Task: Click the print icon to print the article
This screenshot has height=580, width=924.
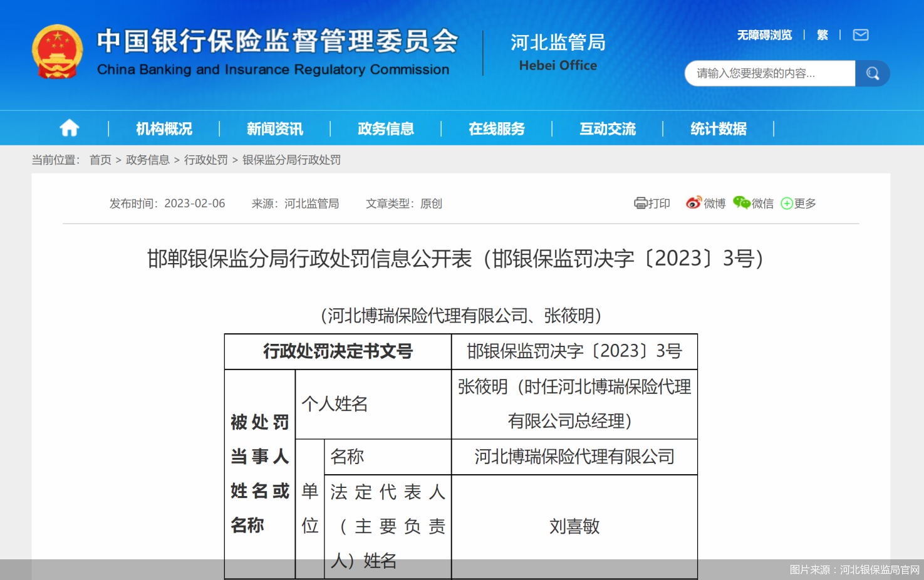Action: click(640, 203)
